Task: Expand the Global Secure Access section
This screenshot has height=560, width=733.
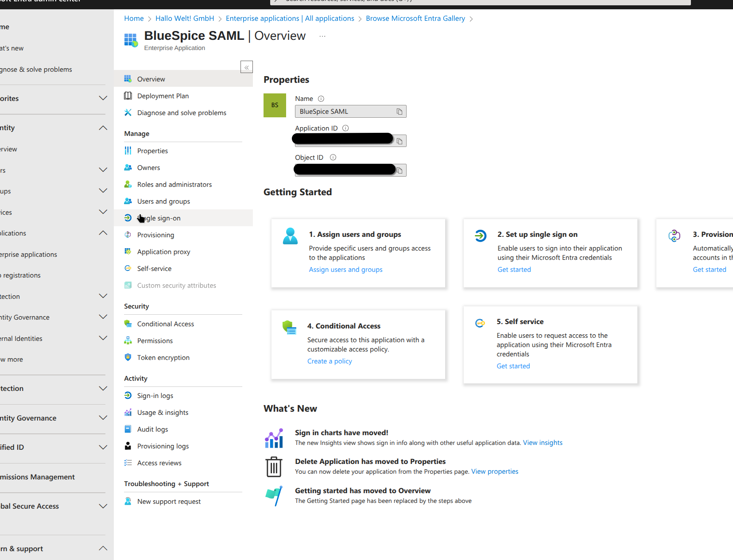Action: 103,506
